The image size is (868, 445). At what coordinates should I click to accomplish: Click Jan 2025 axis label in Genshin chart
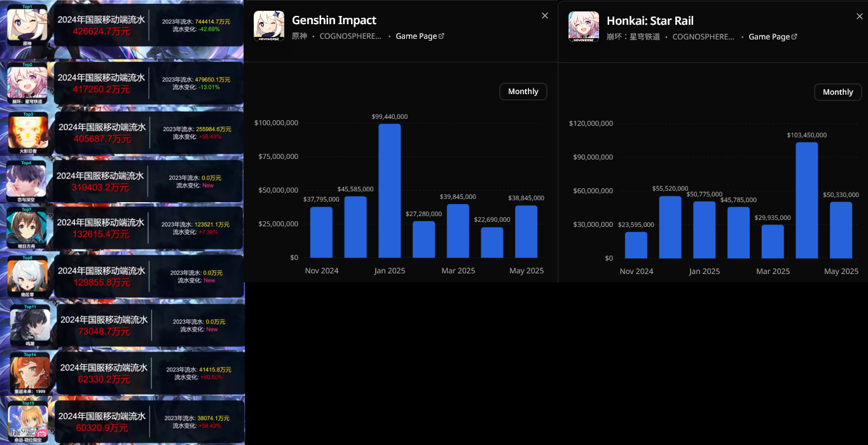390,271
